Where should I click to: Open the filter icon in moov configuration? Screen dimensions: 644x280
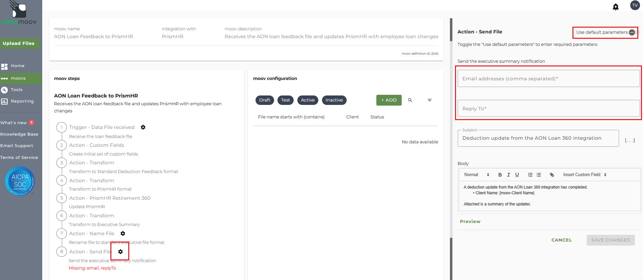(x=430, y=100)
